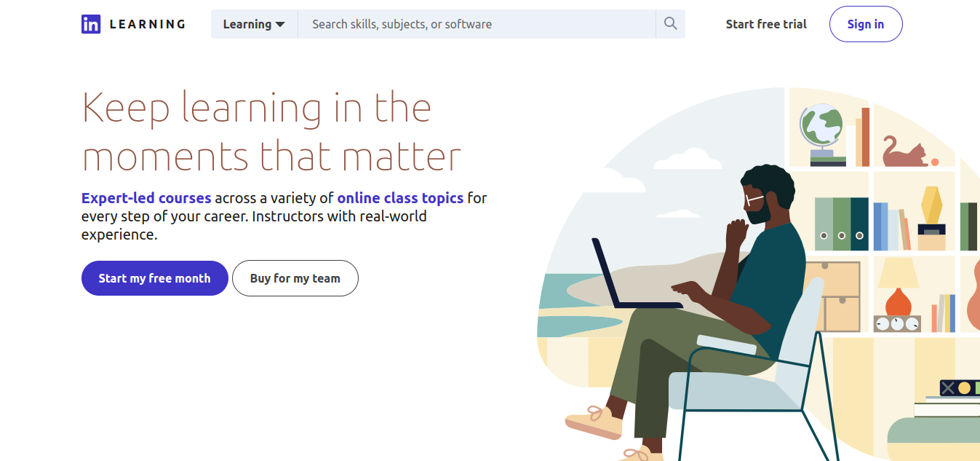Click the 'Start my free month' button
The width and height of the screenshot is (980, 461).
coord(155,278)
